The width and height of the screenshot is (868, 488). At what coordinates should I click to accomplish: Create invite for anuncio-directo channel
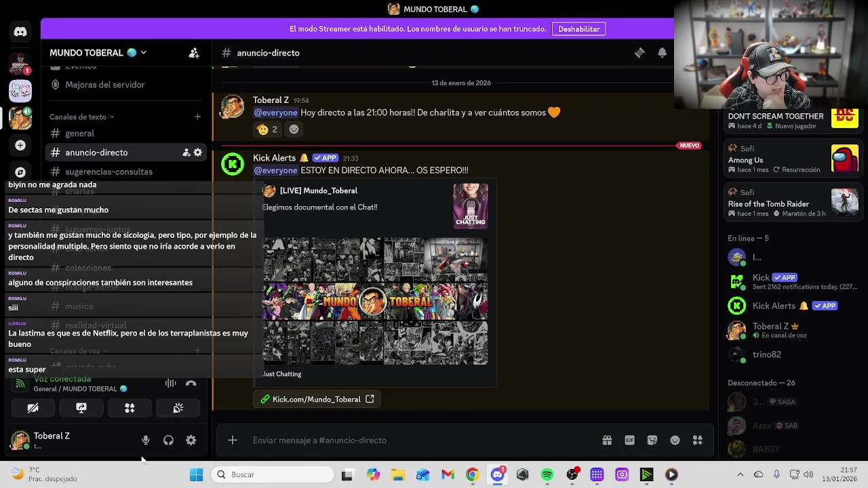186,152
